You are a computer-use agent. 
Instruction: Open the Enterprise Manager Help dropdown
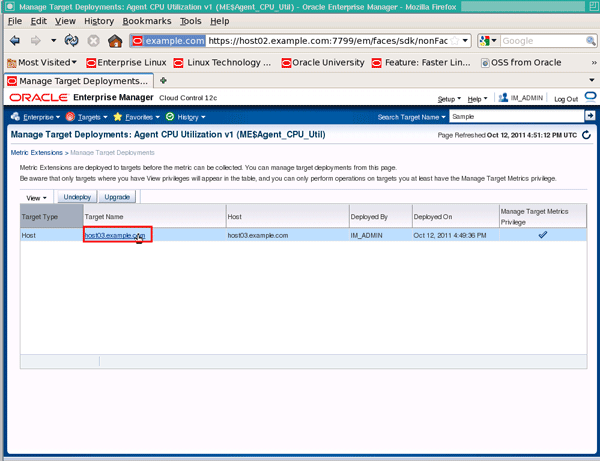click(477, 99)
